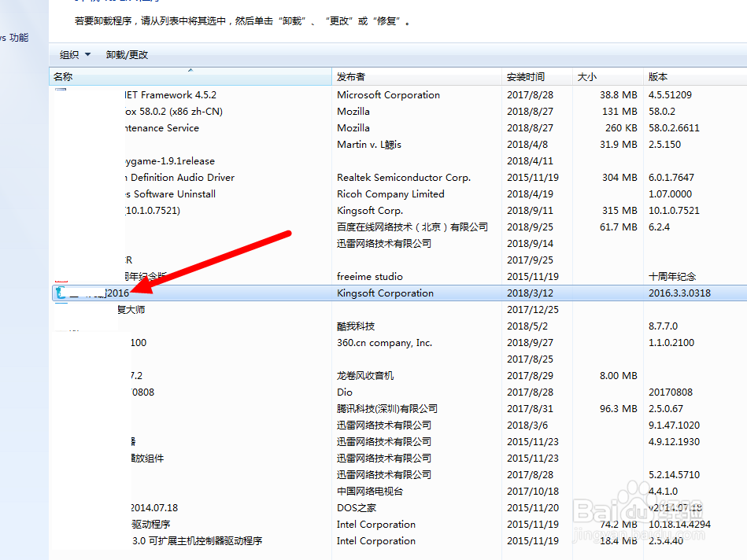Select the 3.0 可扩展主机控制器驱动程序 entry
This screenshot has width=747, height=560.
[x=399, y=541]
